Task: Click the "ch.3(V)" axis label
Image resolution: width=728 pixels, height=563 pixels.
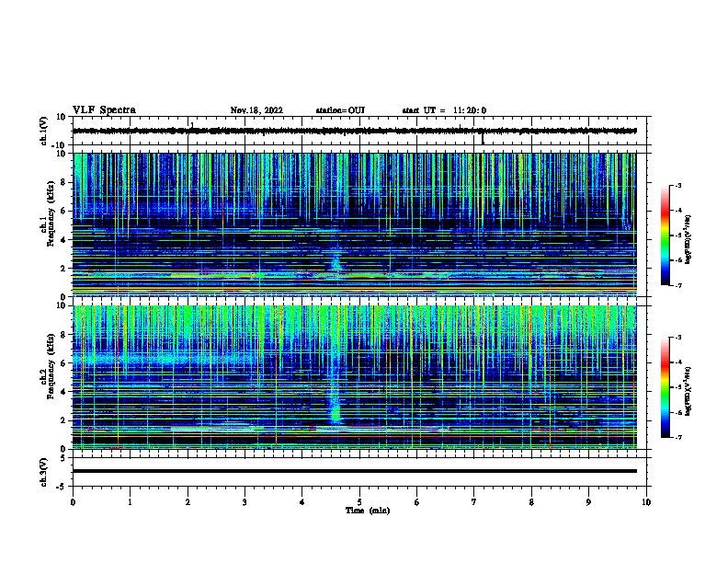Action: click(x=44, y=472)
